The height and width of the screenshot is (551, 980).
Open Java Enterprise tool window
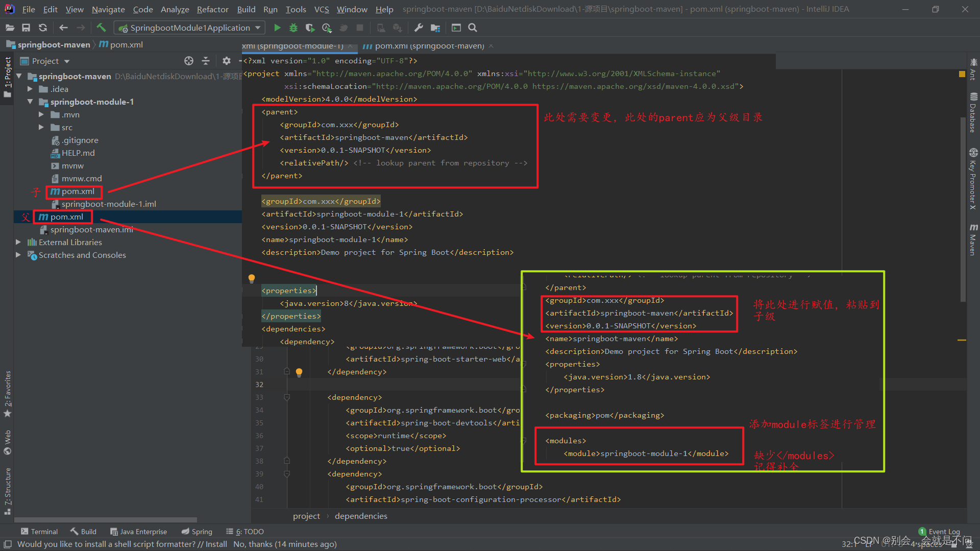tap(139, 532)
